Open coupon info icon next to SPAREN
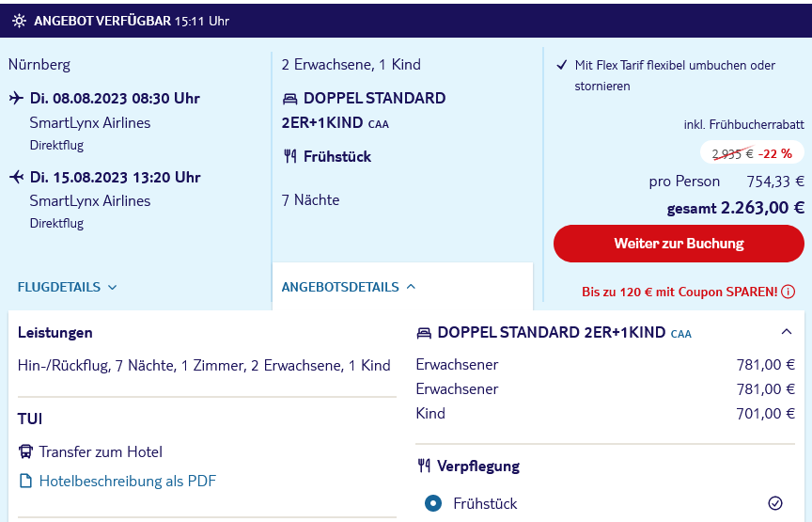The height and width of the screenshot is (522, 812). pos(789,292)
